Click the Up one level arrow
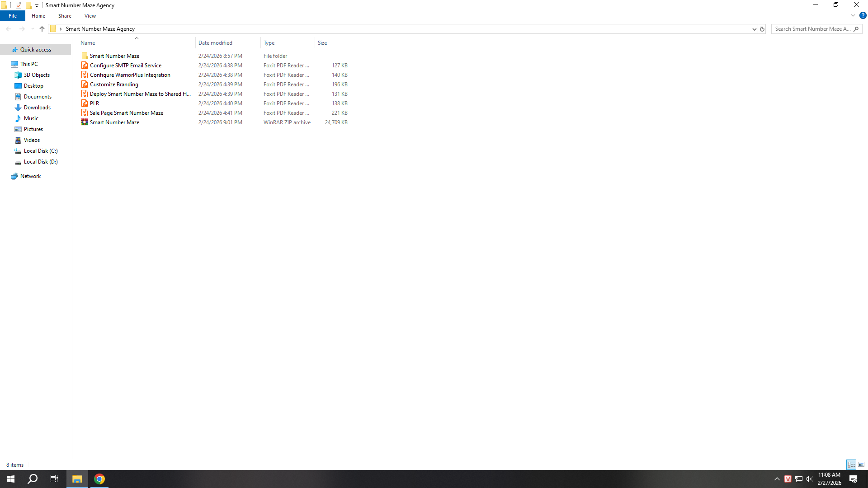Image resolution: width=868 pixels, height=488 pixels. (42, 29)
